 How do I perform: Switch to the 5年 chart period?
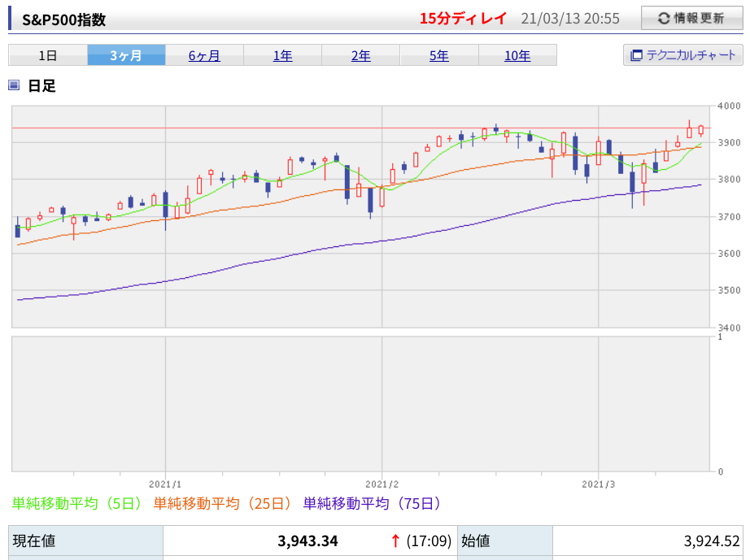point(439,55)
